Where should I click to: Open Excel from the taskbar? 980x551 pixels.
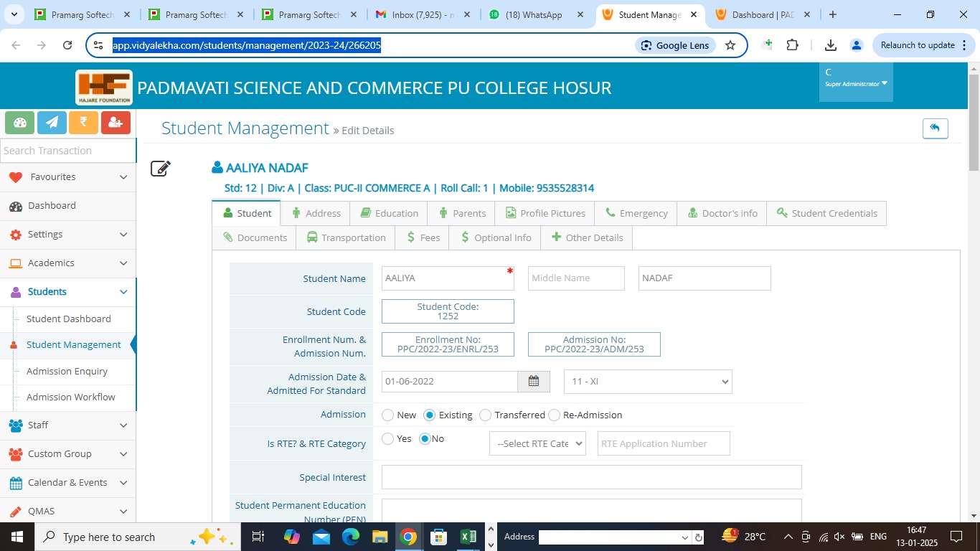click(x=468, y=537)
